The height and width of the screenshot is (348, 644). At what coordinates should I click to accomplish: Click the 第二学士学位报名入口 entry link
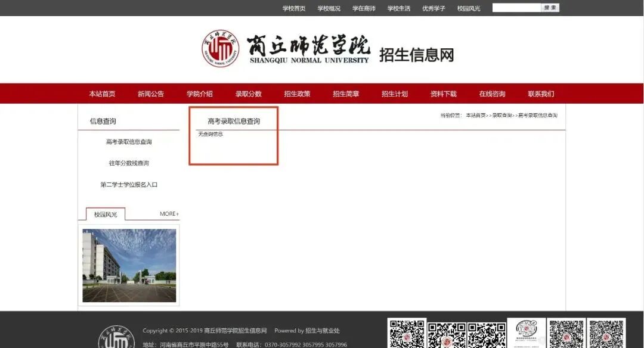click(129, 185)
